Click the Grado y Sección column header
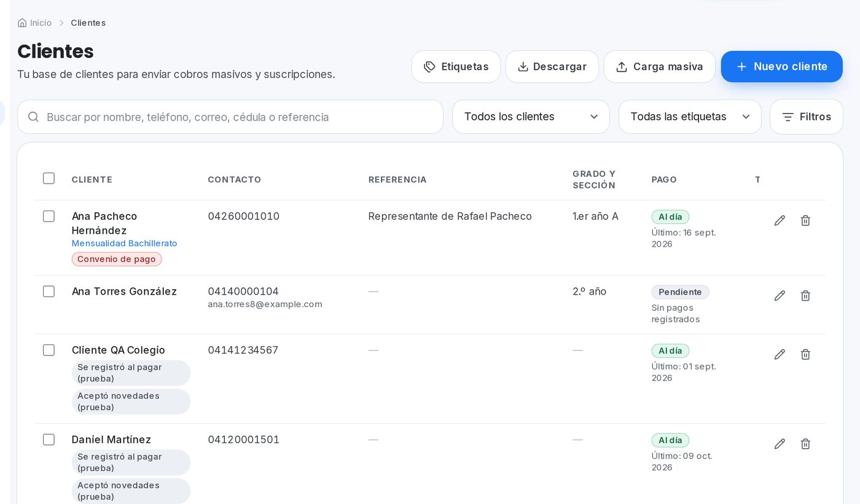 pyautogui.click(x=594, y=179)
